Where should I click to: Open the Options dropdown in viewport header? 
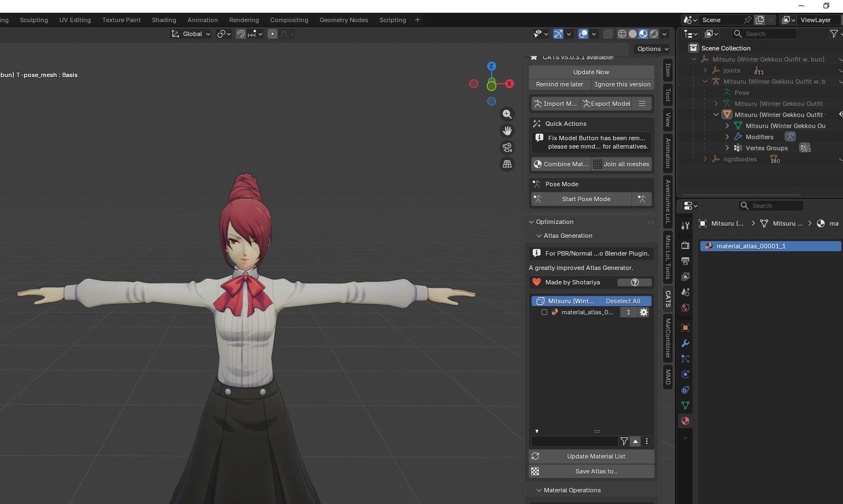point(653,49)
